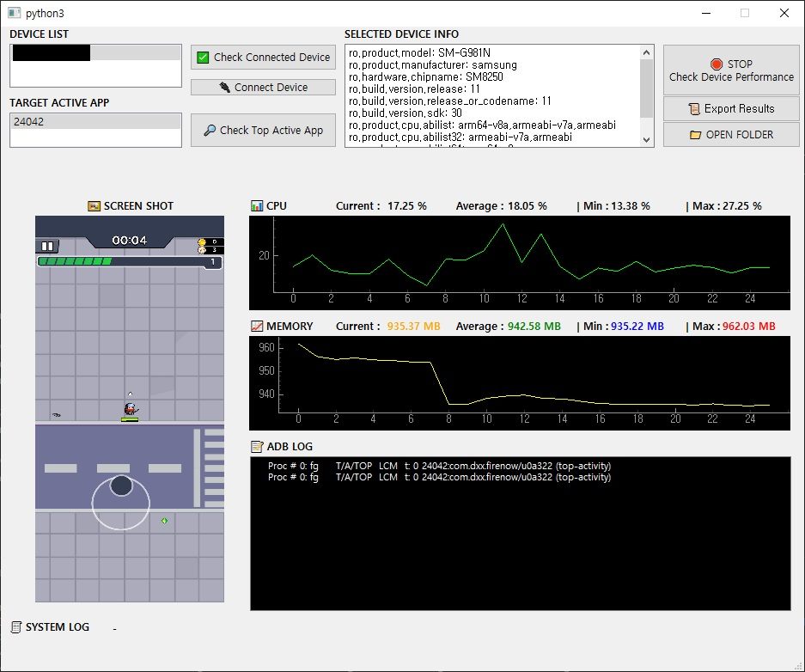Close the python3 window
805x672 pixels.
tap(784, 13)
